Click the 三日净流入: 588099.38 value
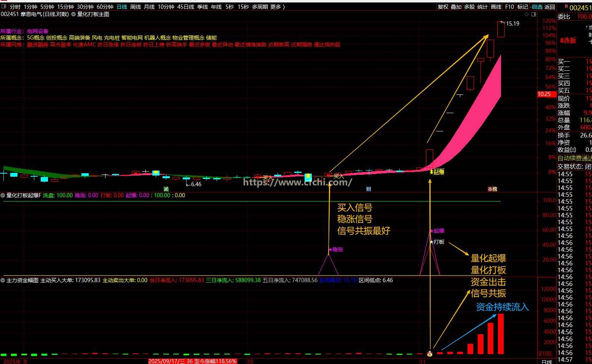This screenshot has height=364, width=592. 233,280
